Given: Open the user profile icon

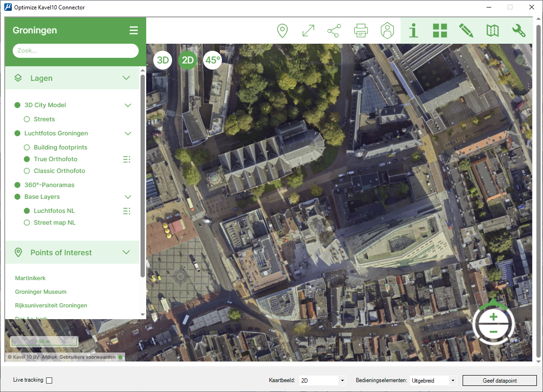Looking at the screenshot, I should [x=387, y=31].
